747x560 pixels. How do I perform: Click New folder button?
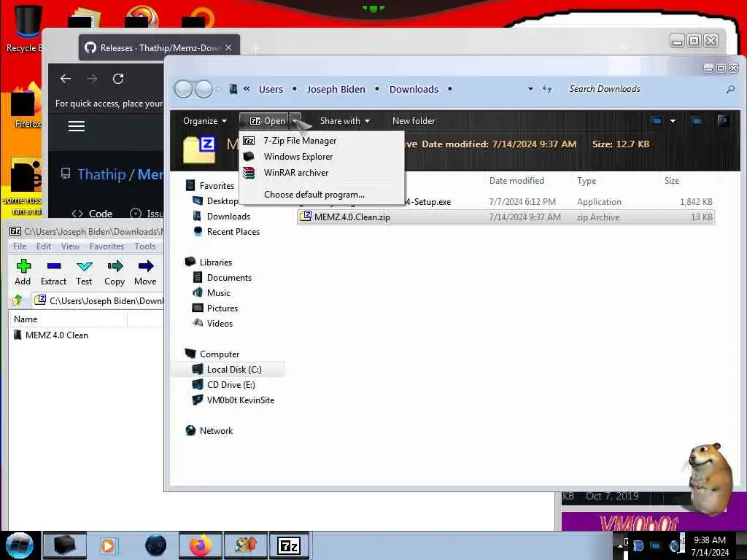tap(414, 121)
